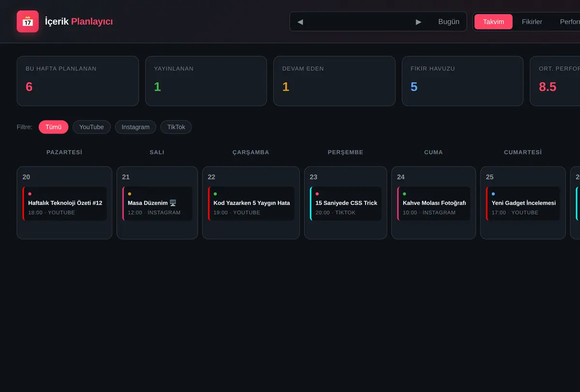Click the Devam Eden stat card
This screenshot has width=580, height=392.
pos(334,81)
